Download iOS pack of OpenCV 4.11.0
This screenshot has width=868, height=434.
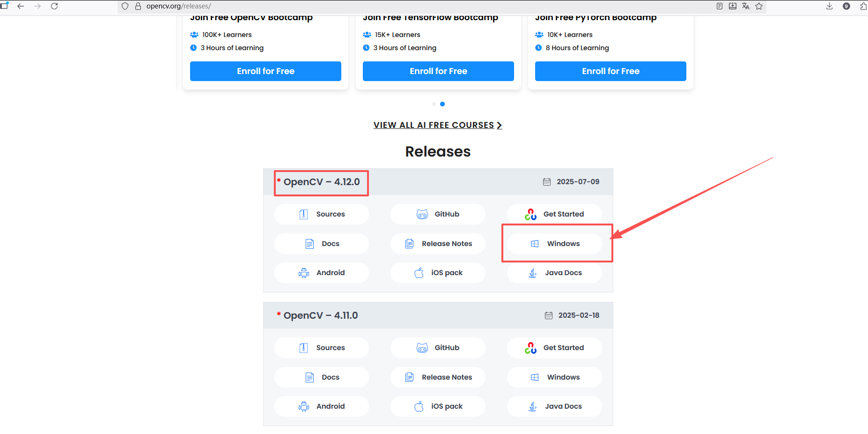(438, 406)
